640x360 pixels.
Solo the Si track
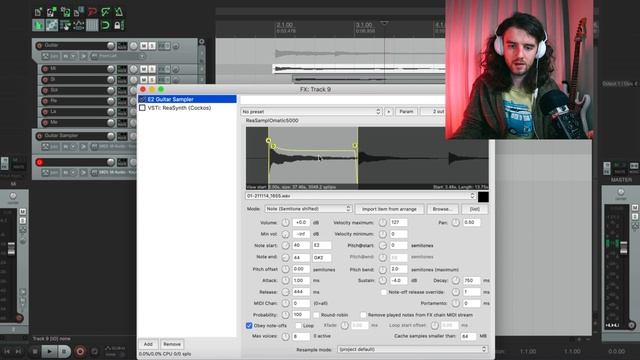(x=152, y=80)
